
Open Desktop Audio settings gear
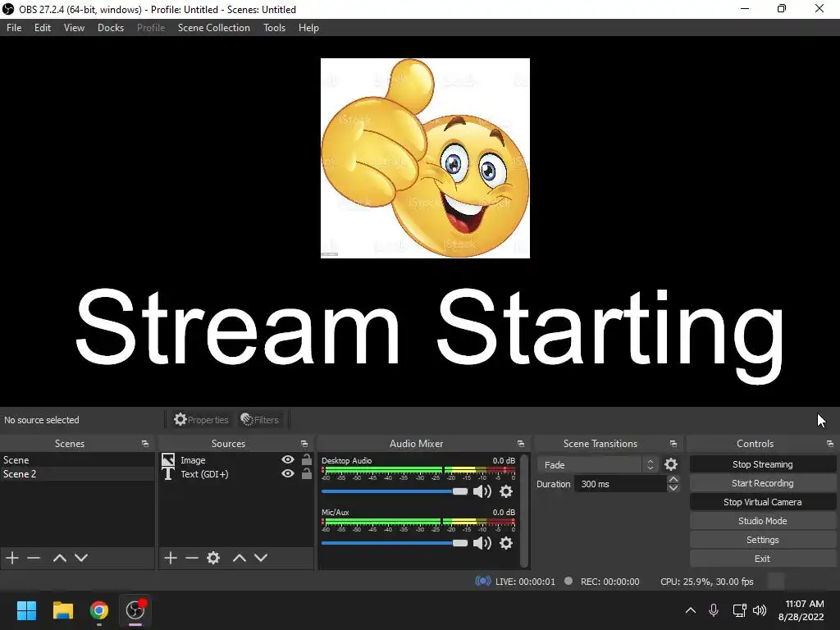point(506,491)
